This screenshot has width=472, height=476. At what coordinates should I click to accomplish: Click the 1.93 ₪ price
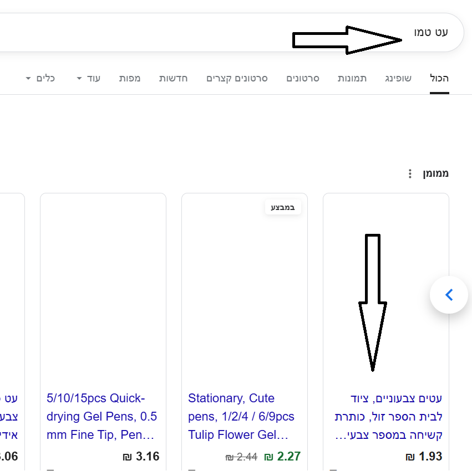[x=424, y=457]
